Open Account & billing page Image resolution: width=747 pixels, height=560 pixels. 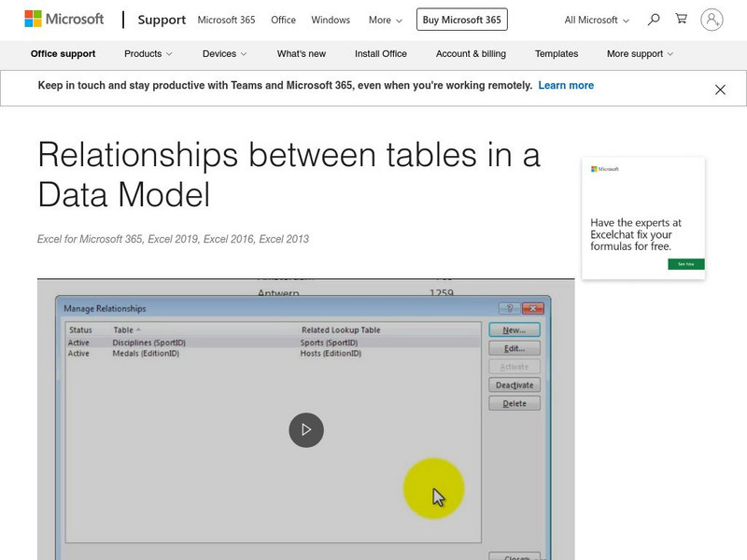[x=471, y=54]
